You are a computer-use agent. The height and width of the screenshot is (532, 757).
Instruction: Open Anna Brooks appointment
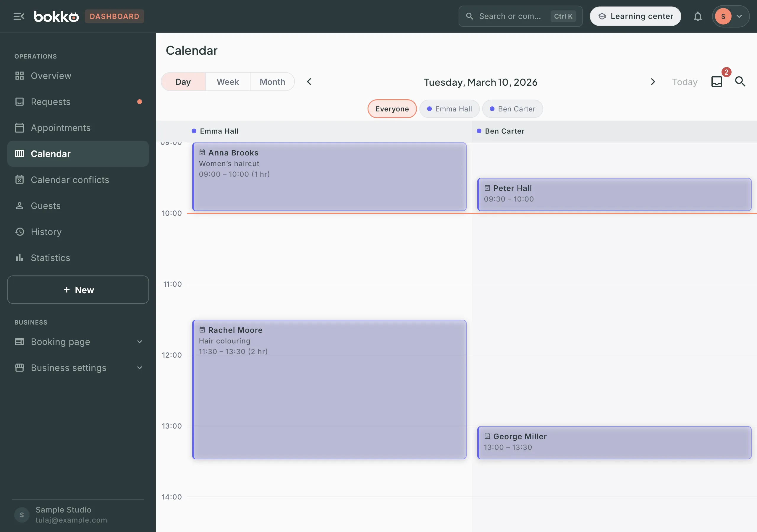[x=329, y=177]
